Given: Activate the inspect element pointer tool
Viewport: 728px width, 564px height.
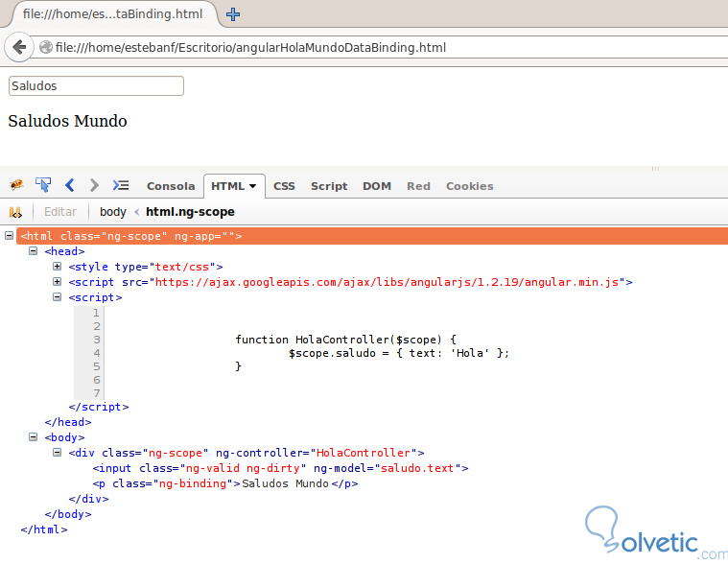Looking at the screenshot, I should [x=43, y=185].
